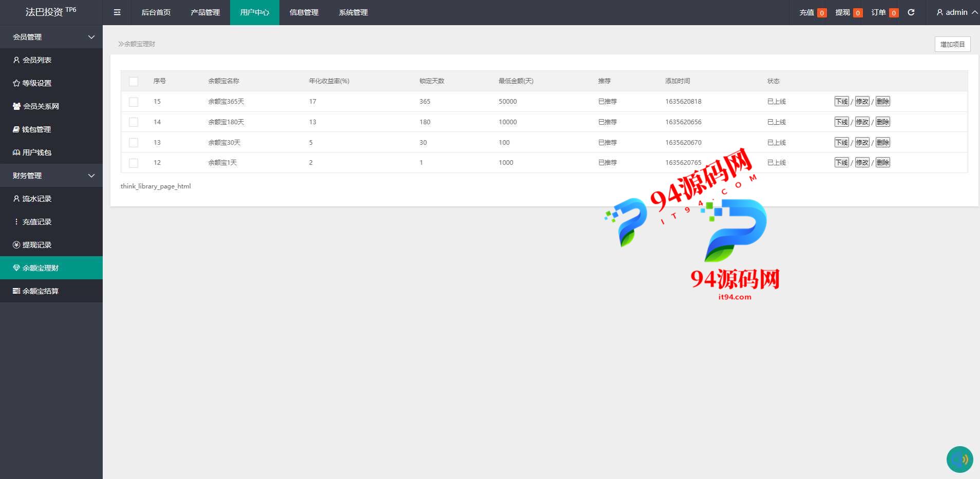Viewport: 980px width, 479px height.
Task: Click the 提现 label in top bar
Action: point(842,12)
